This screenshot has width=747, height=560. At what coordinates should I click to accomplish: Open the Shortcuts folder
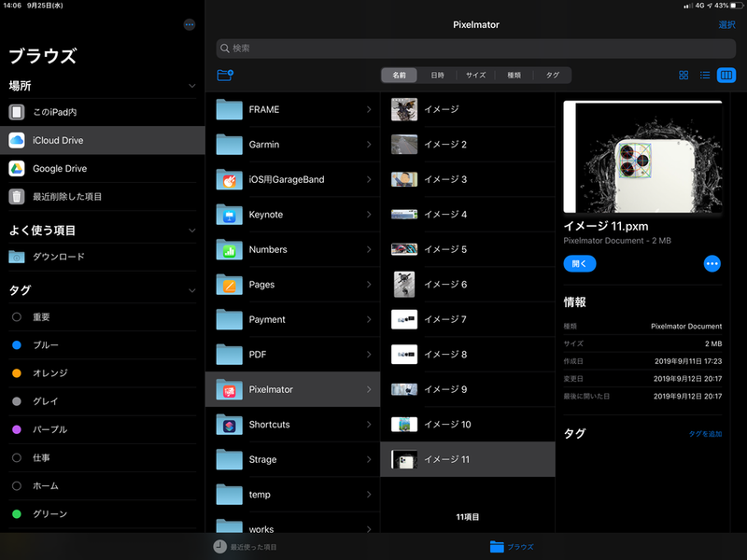[x=293, y=425]
